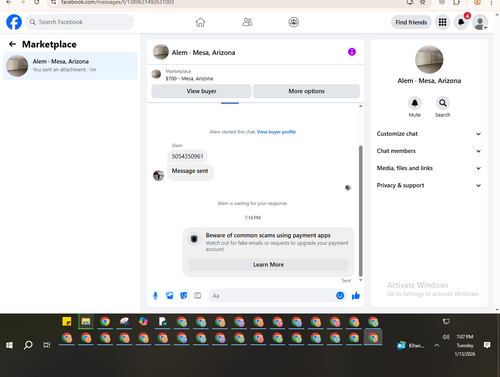Attach a file with the image icon
Image resolution: width=500 pixels, height=377 pixels.
pyautogui.click(x=170, y=296)
